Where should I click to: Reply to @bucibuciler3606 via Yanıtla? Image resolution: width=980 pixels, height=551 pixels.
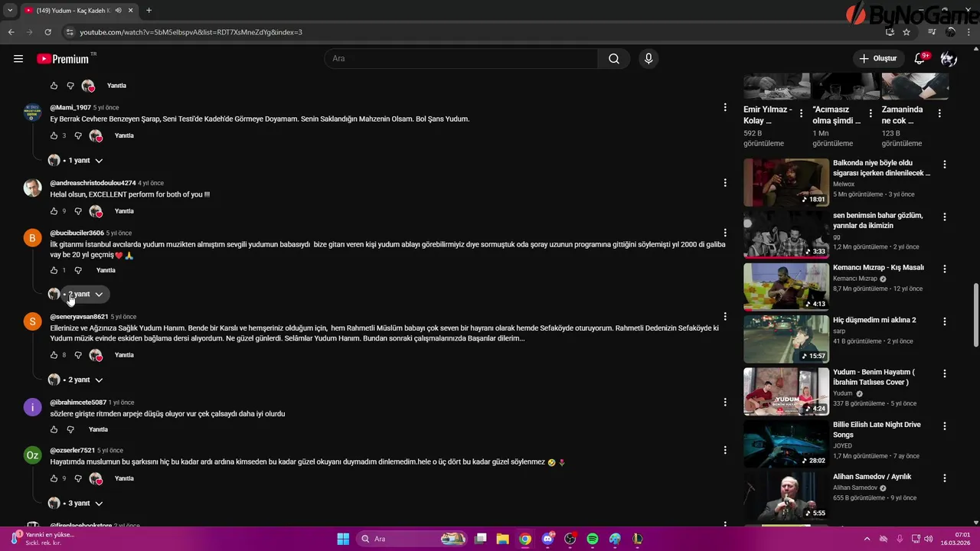pos(106,270)
